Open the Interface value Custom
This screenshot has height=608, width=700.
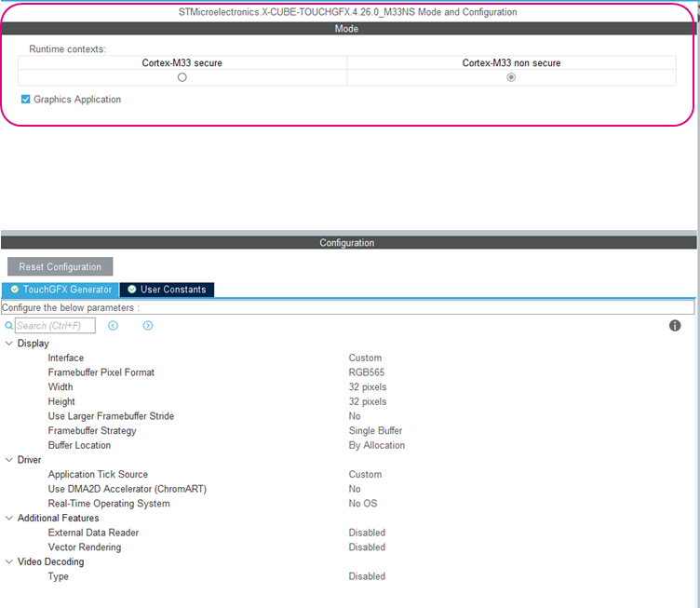click(x=365, y=358)
